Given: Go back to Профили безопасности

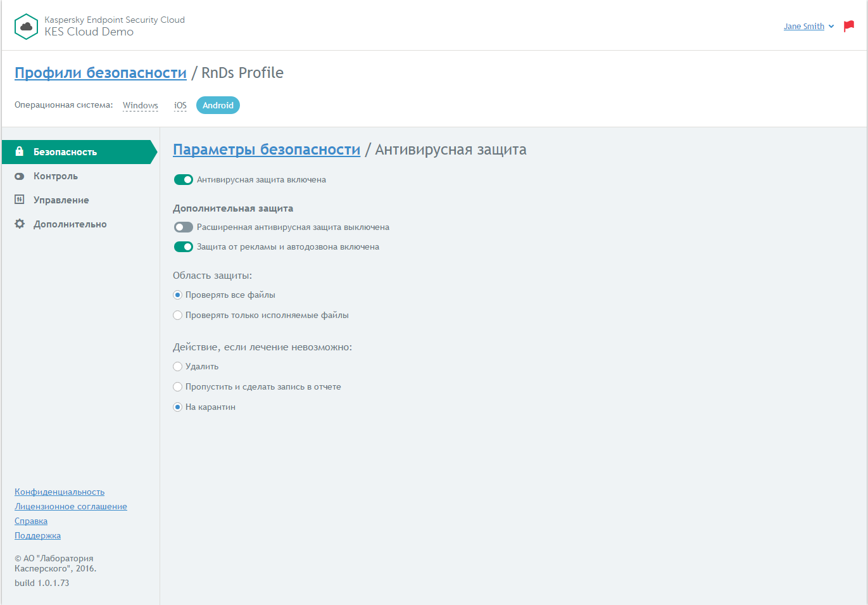Looking at the screenshot, I should [101, 73].
